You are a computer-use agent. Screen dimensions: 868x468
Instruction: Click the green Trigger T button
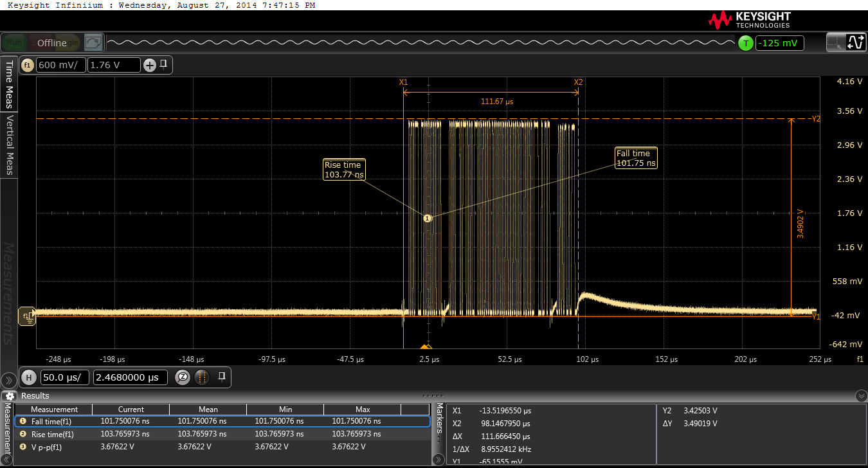coord(745,43)
